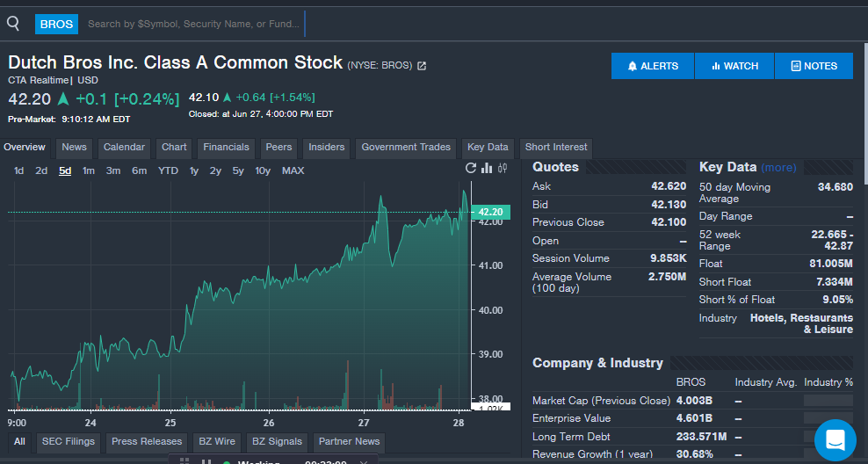Open the Financials tab

coord(226,148)
